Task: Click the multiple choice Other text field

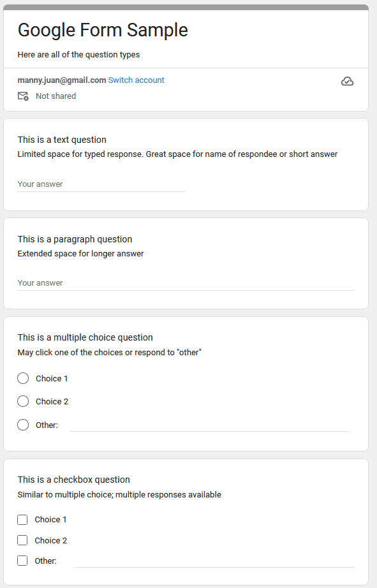Action: pos(209,425)
